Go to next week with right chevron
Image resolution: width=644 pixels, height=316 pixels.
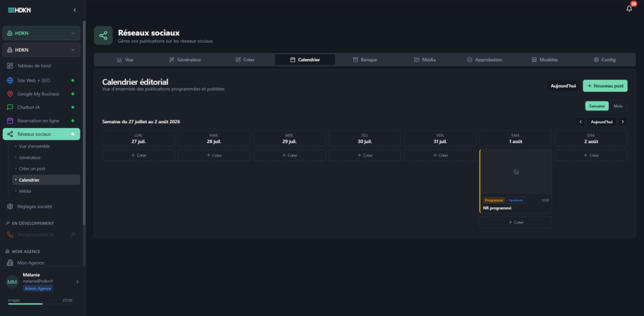click(623, 121)
